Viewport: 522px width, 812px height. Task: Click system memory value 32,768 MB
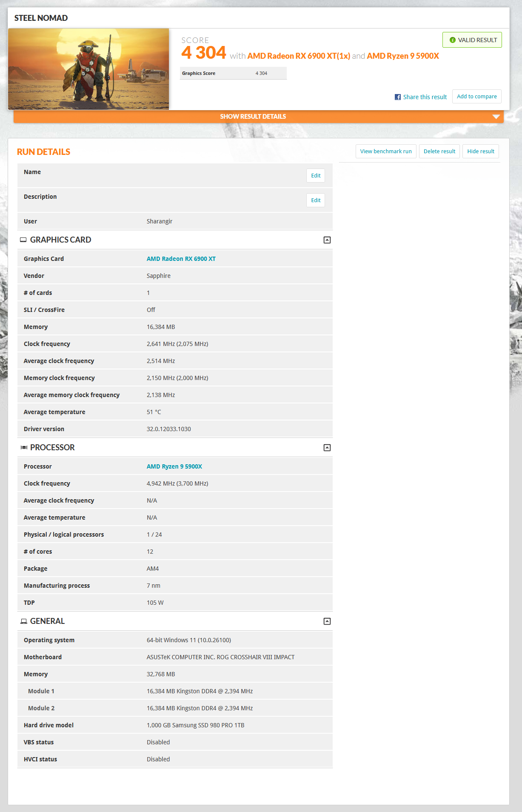click(161, 674)
